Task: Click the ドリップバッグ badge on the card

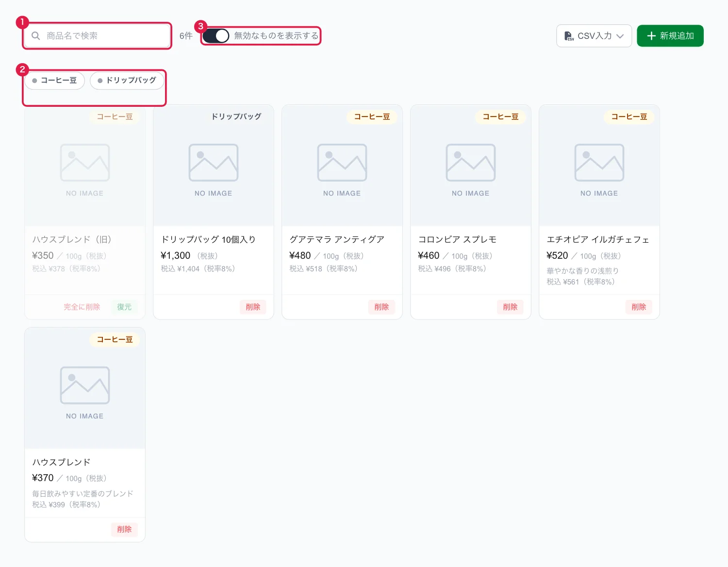Action: tap(236, 117)
